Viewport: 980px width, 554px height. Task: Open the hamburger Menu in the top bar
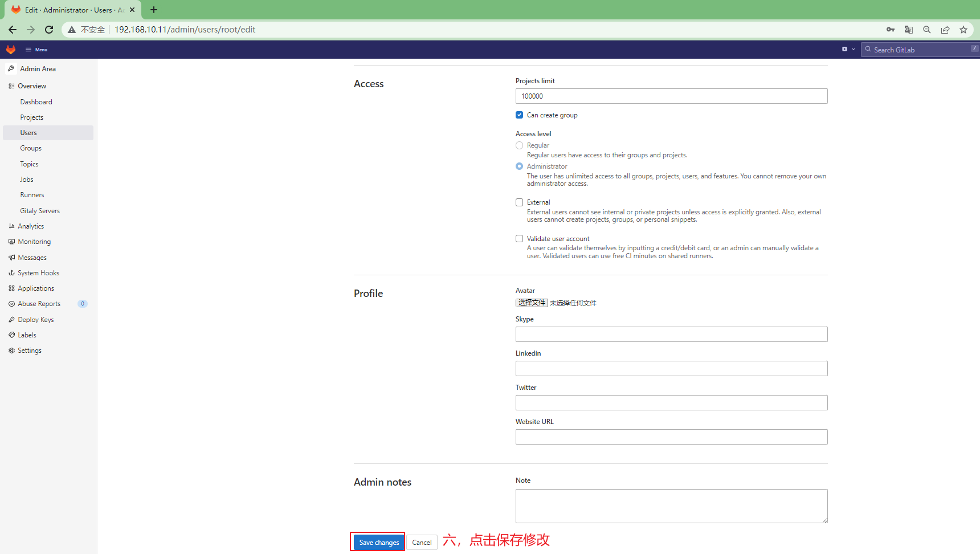click(36, 50)
